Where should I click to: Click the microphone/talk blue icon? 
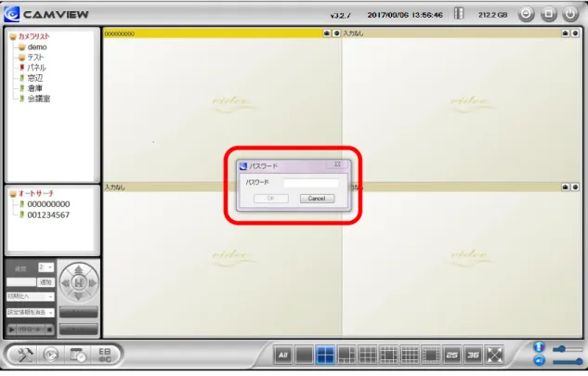click(x=539, y=347)
